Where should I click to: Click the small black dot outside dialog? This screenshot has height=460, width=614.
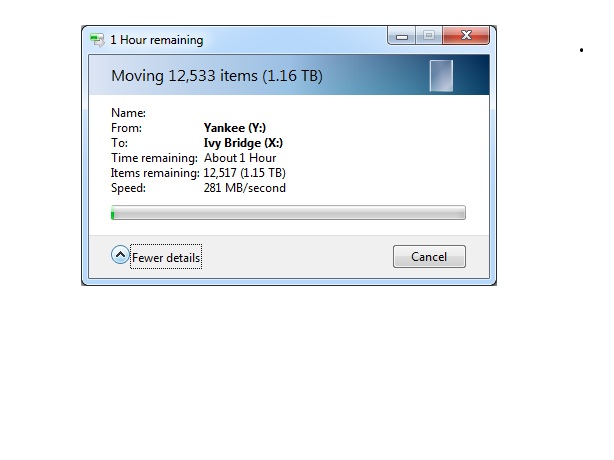[x=581, y=50]
